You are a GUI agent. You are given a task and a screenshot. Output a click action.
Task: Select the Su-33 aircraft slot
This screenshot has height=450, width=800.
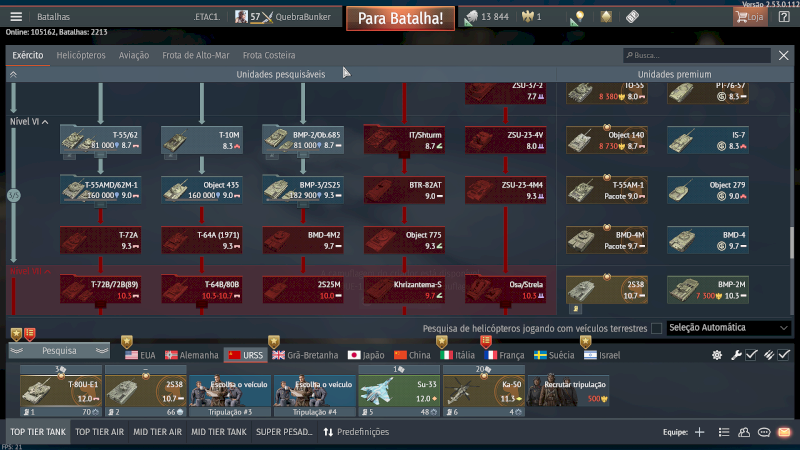click(399, 391)
